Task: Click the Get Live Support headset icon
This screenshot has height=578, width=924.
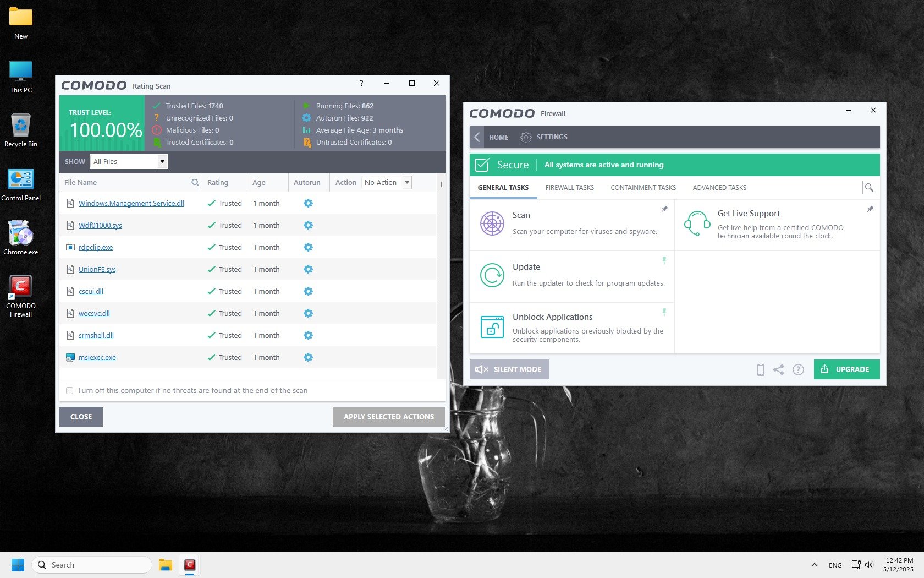Action: pyautogui.click(x=697, y=223)
